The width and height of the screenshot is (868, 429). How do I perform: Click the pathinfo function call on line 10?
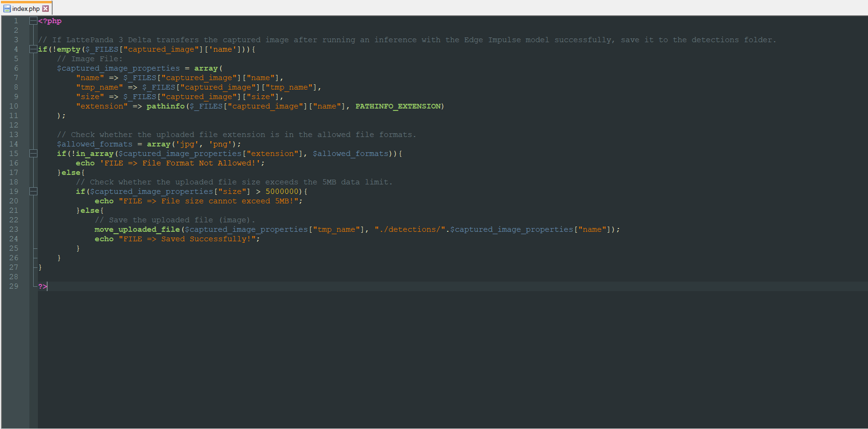[165, 106]
